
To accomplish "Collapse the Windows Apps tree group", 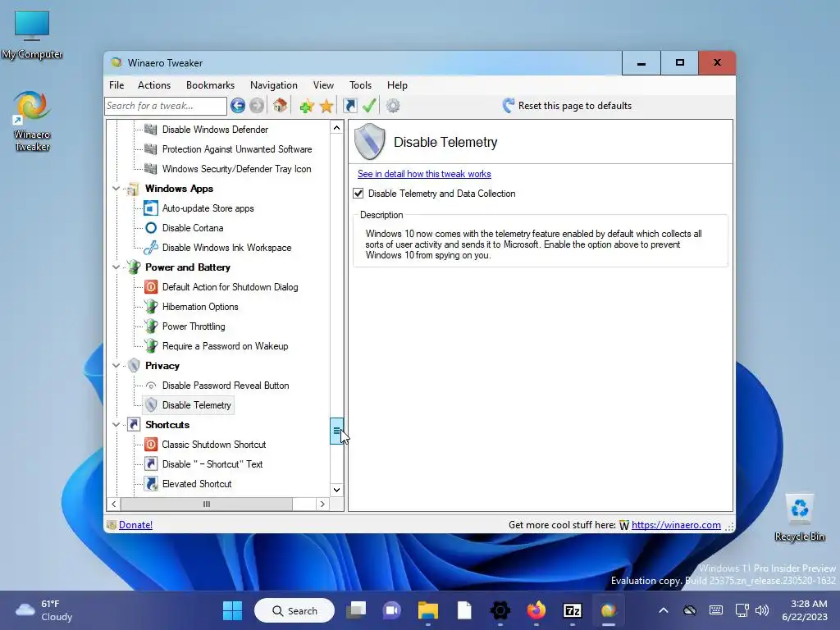I will (116, 189).
